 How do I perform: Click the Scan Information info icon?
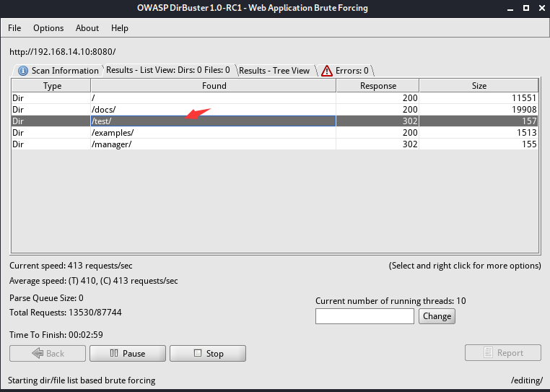click(x=23, y=71)
